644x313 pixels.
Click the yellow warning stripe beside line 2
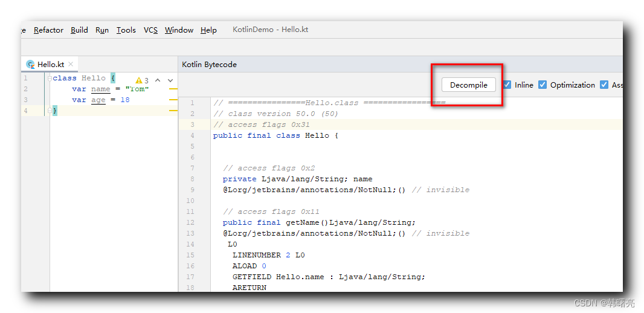tap(173, 89)
